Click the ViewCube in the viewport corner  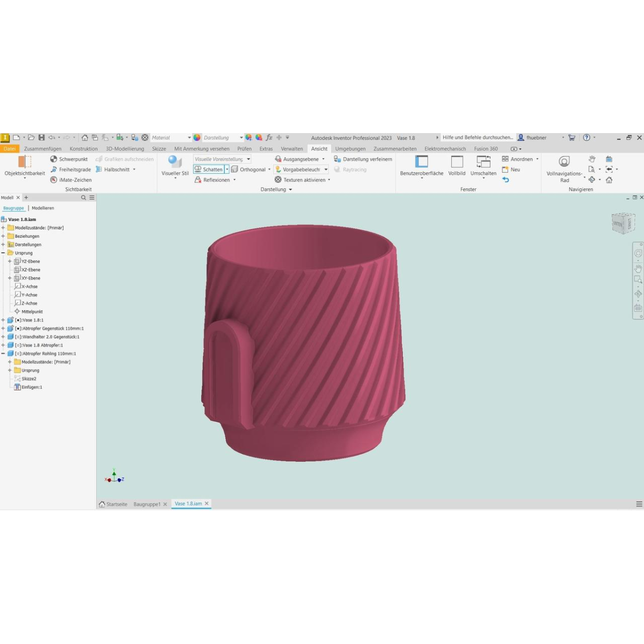point(623,223)
